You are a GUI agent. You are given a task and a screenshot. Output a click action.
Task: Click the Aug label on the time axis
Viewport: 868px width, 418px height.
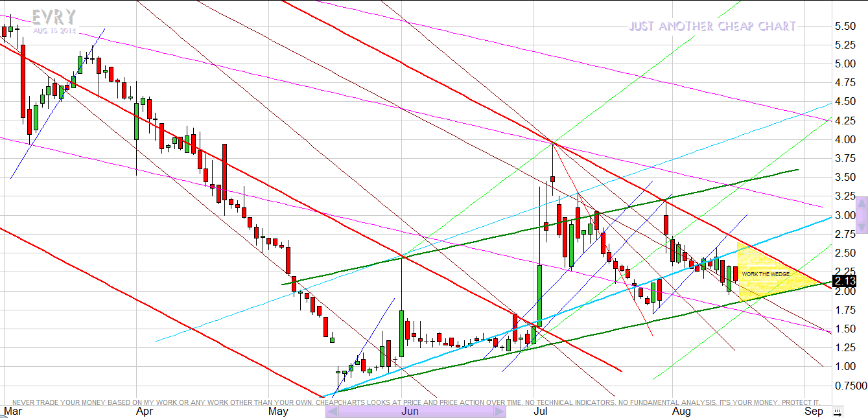point(681,411)
